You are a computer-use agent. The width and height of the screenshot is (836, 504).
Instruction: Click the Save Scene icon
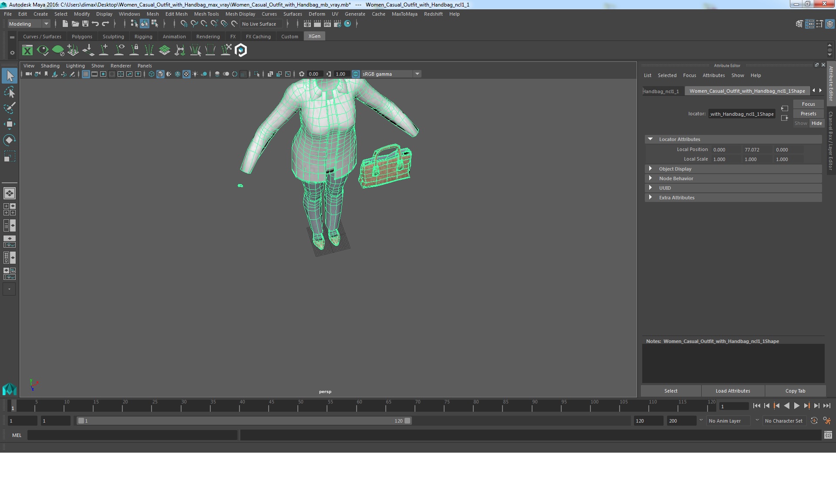click(x=85, y=24)
